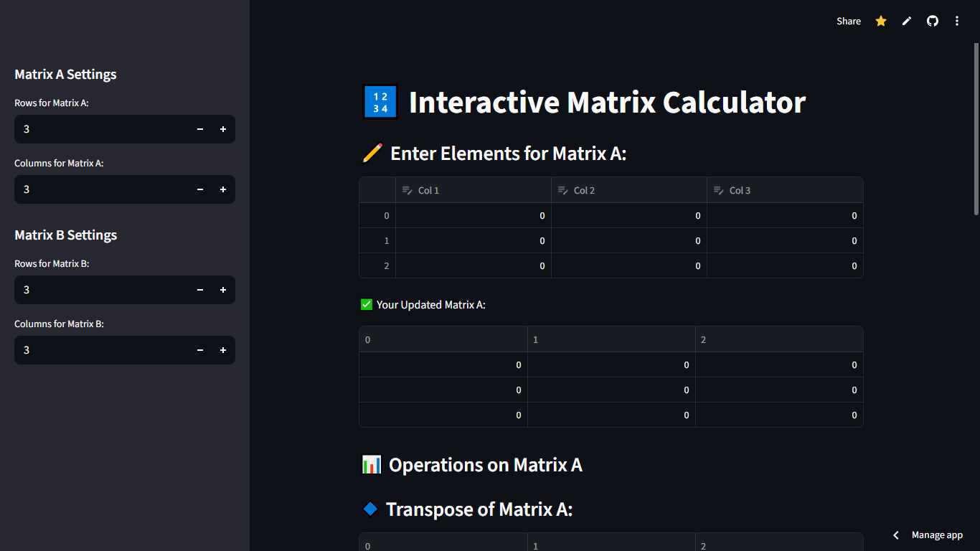Click the Matrix A Settings heading

tap(65, 75)
